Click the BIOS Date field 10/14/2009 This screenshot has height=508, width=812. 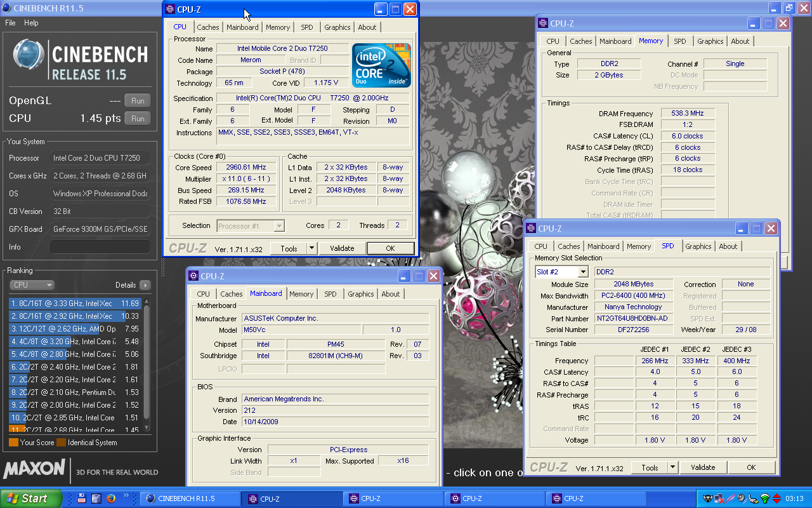point(335,422)
